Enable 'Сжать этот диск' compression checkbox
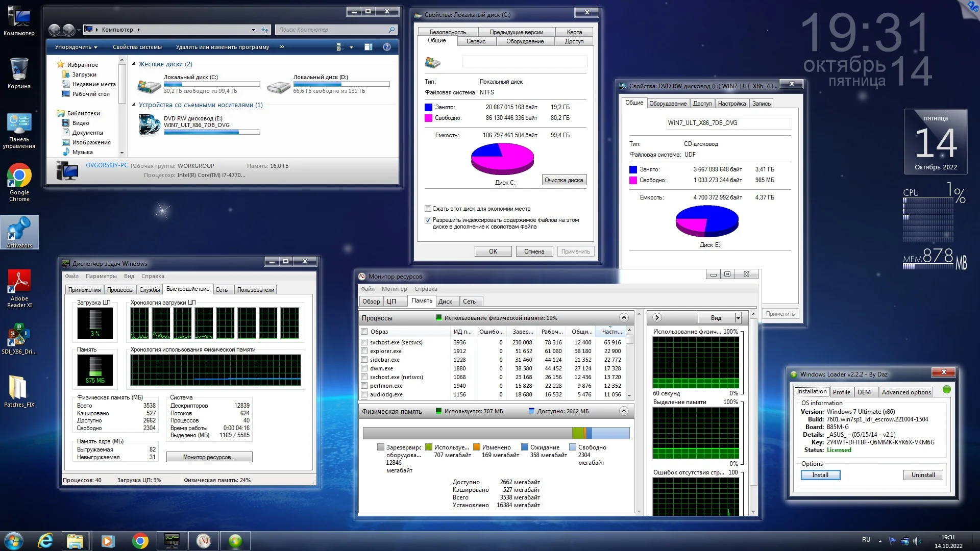 (428, 209)
